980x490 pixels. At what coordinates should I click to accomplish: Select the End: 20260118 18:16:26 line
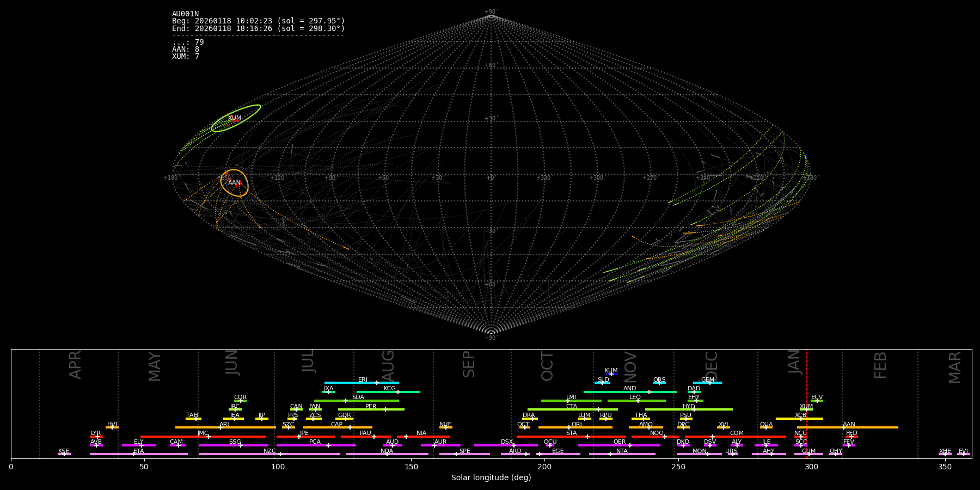coord(259,28)
